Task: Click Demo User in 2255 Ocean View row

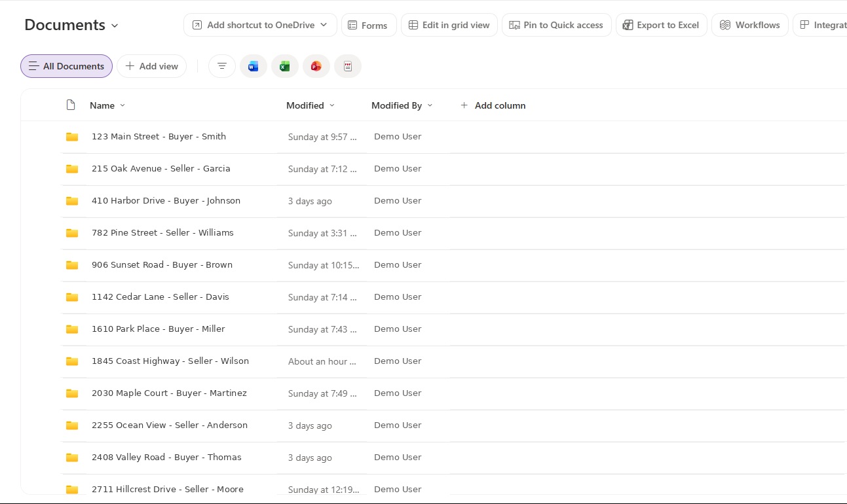Action: tap(398, 425)
